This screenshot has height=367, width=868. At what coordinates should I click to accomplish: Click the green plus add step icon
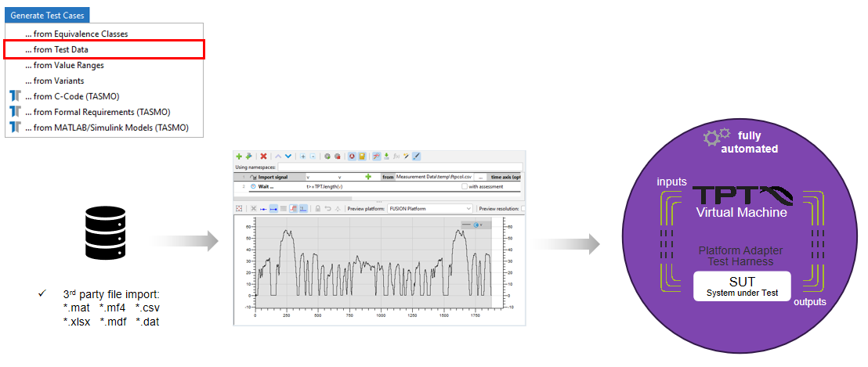(x=239, y=157)
